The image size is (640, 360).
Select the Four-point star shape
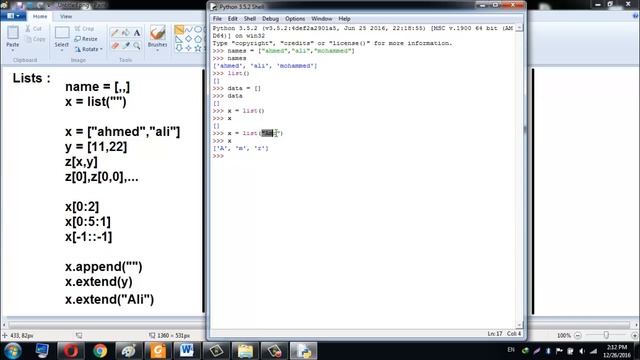pyautogui.click(x=189, y=48)
